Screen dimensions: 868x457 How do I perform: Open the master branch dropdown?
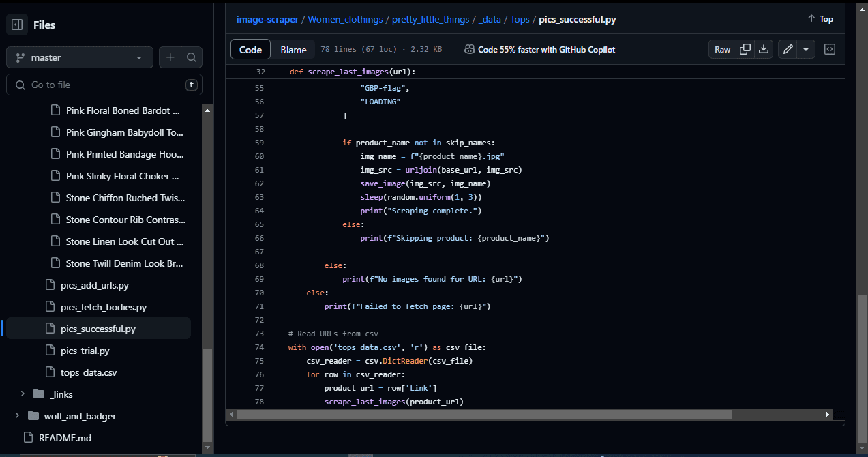80,58
